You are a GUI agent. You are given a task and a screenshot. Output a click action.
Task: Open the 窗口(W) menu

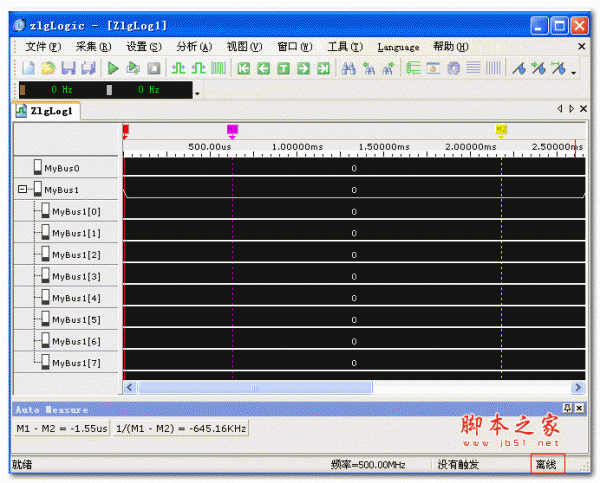click(295, 47)
